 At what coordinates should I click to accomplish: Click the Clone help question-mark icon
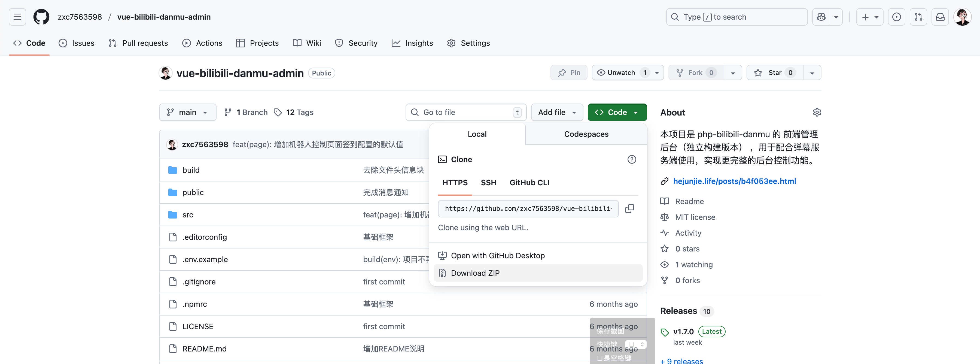point(632,159)
